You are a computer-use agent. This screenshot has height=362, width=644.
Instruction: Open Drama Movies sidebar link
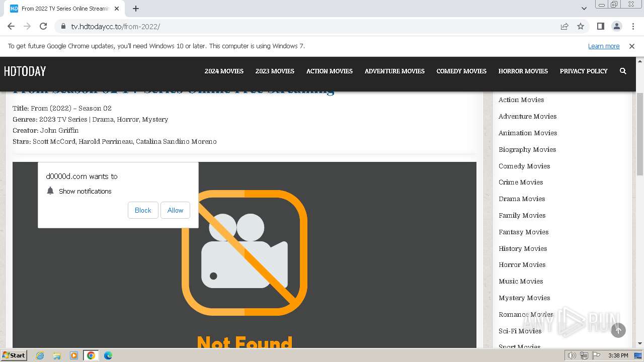tap(522, 199)
